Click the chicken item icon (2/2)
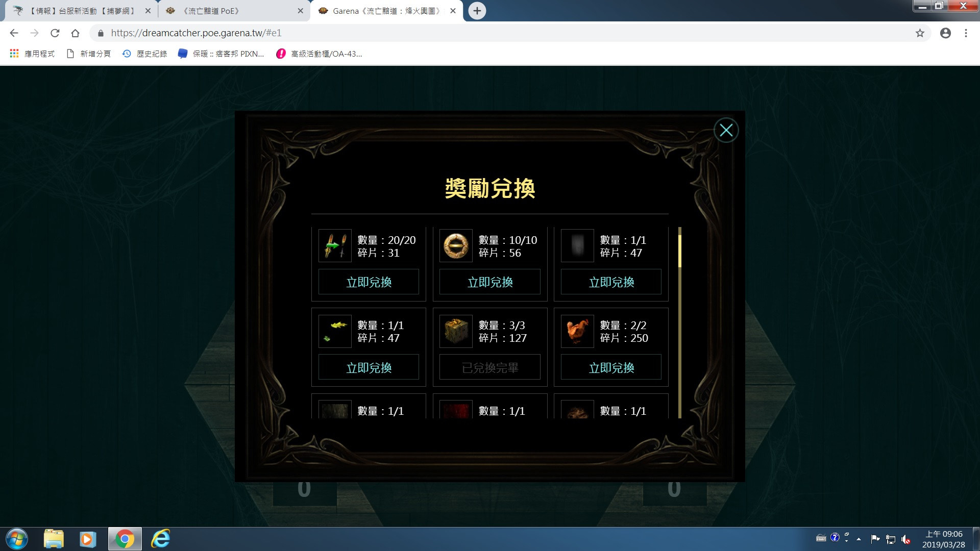The height and width of the screenshot is (551, 980). [577, 331]
